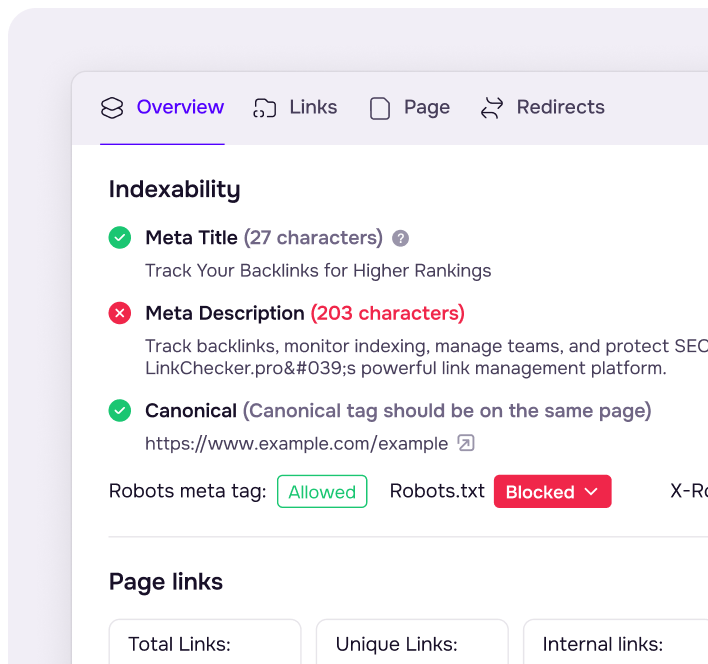Screen dimensions: 708x664
Task: Select the "Robots meta tag:" label
Action: (187, 491)
